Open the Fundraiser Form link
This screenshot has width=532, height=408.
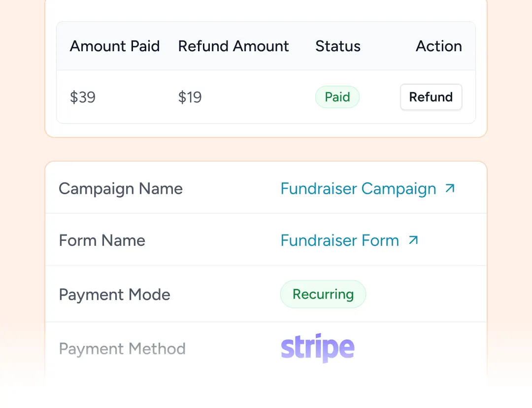(x=339, y=240)
